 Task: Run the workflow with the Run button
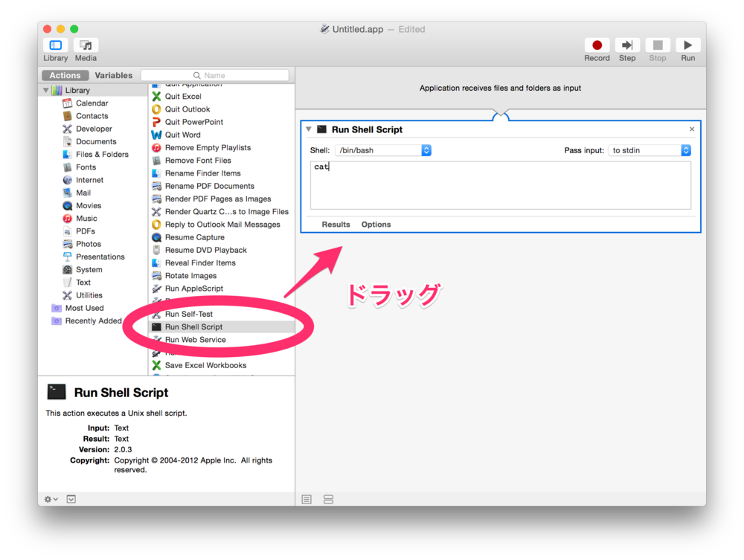688,45
